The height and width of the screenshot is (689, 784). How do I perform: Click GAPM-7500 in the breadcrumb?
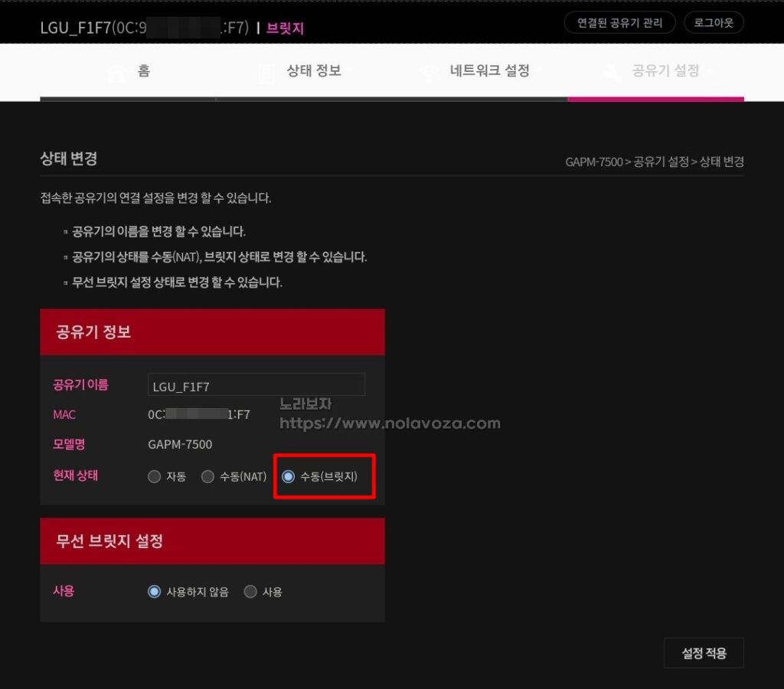pos(594,162)
